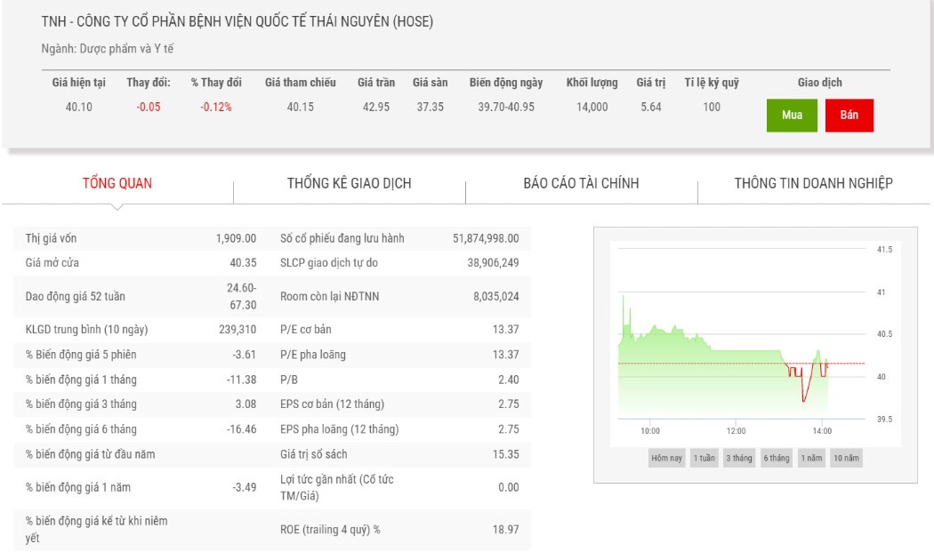This screenshot has height=560, width=934.
Task: Switch chart to 1 năm range
Action: click(812, 458)
